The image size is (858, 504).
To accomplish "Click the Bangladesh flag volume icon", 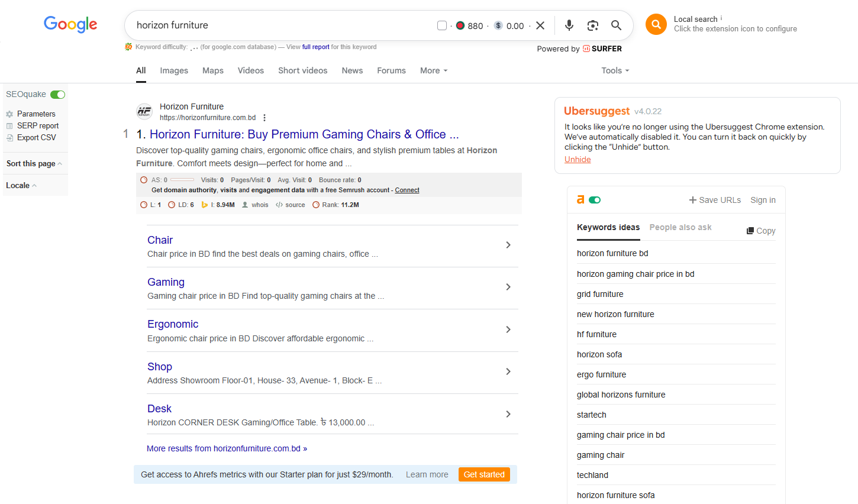I will pyautogui.click(x=460, y=25).
